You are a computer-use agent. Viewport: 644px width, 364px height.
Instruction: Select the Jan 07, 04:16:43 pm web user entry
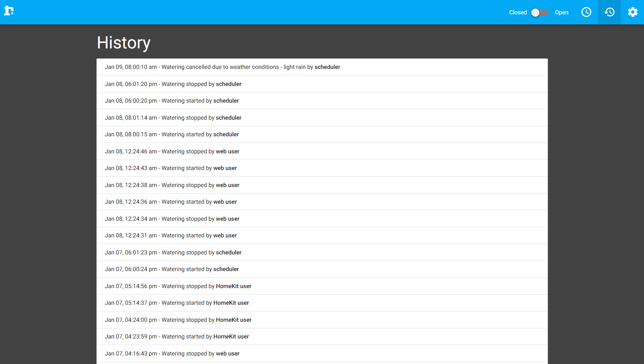(x=322, y=354)
